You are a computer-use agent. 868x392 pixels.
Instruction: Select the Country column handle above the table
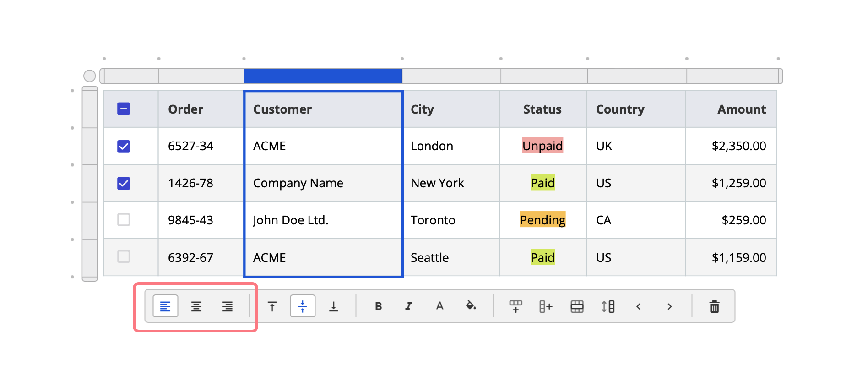pos(637,76)
